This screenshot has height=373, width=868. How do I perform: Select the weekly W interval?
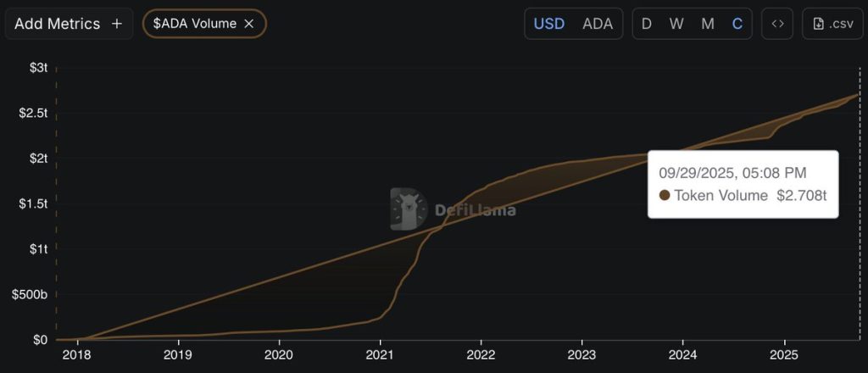676,24
